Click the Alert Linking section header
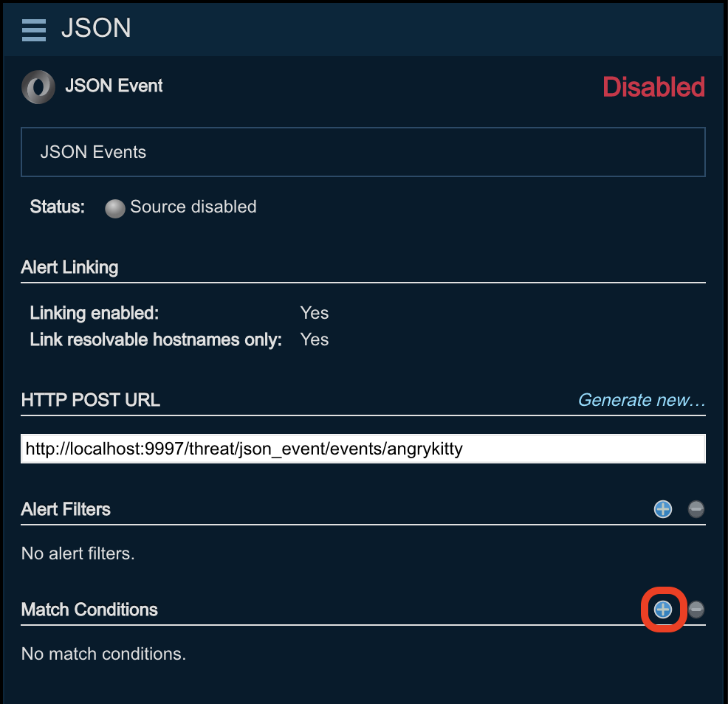 click(69, 267)
